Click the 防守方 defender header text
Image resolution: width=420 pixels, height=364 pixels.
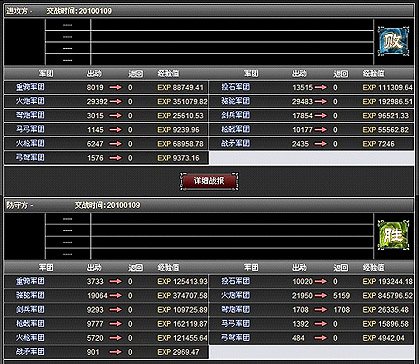point(17,205)
